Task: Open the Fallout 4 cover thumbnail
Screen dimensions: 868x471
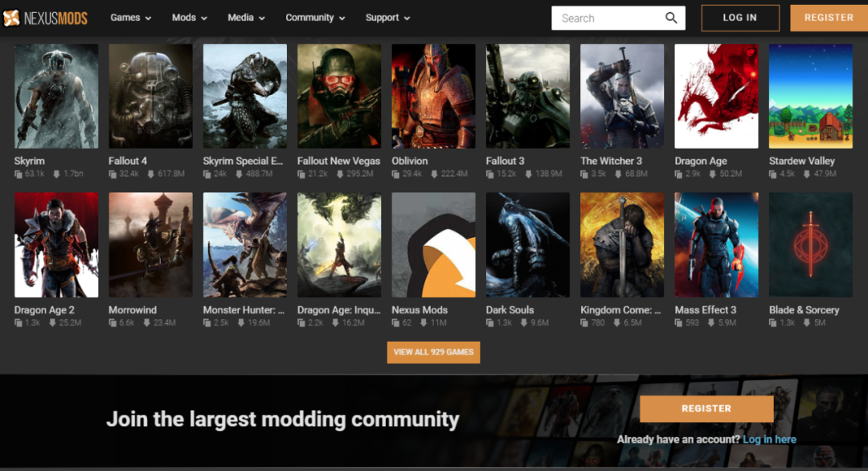Action: click(x=150, y=96)
